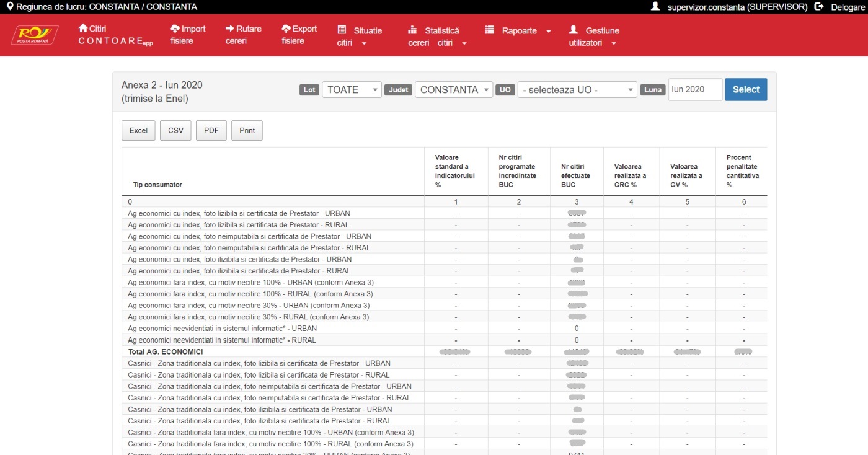Open the Statistică cereri citiri menu
The height and width of the screenshot is (455, 868).
(437, 37)
